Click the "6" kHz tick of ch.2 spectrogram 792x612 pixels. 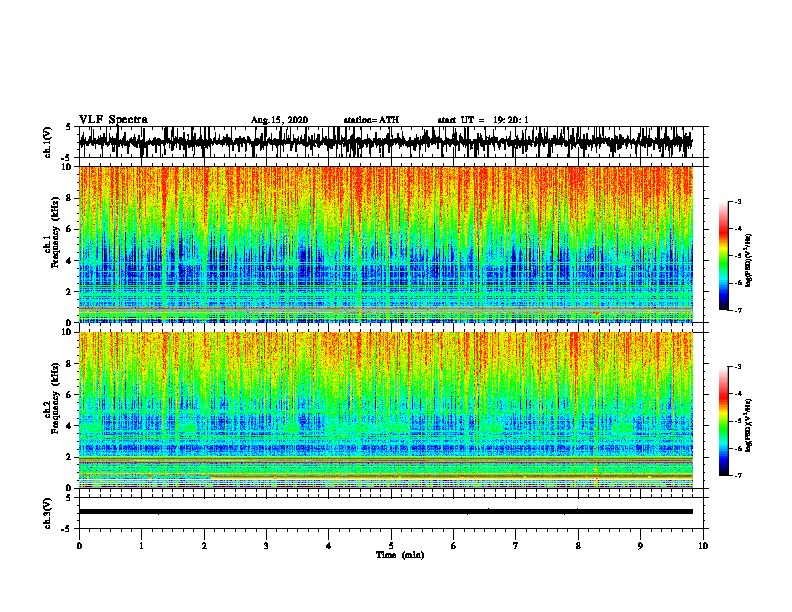(x=69, y=395)
